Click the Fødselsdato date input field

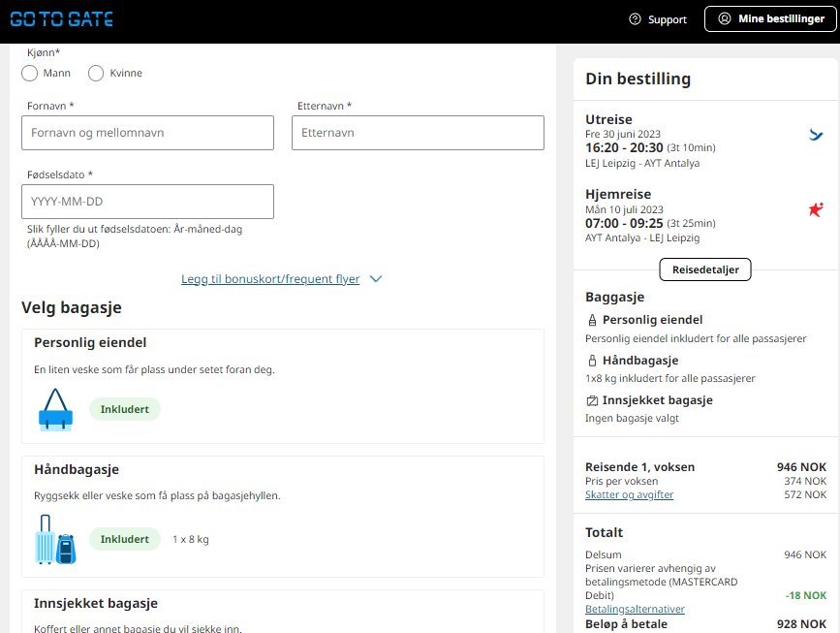[x=148, y=202]
